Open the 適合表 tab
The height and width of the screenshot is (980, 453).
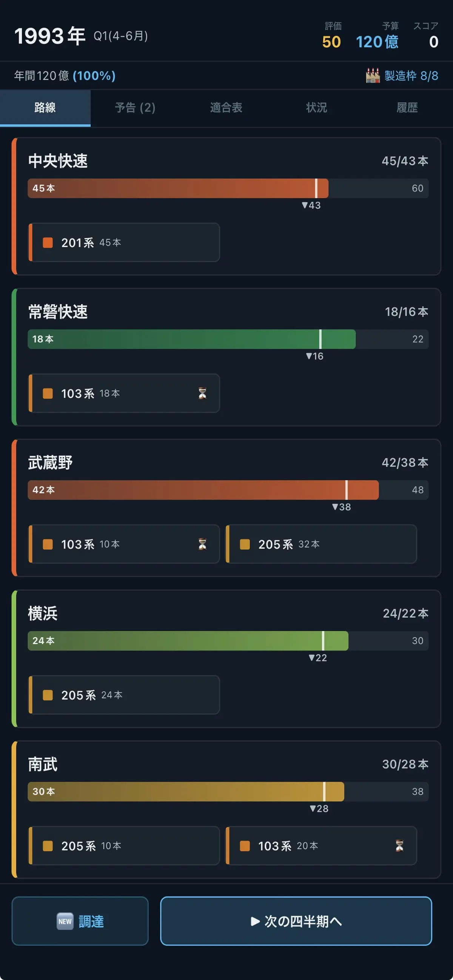coord(226,108)
